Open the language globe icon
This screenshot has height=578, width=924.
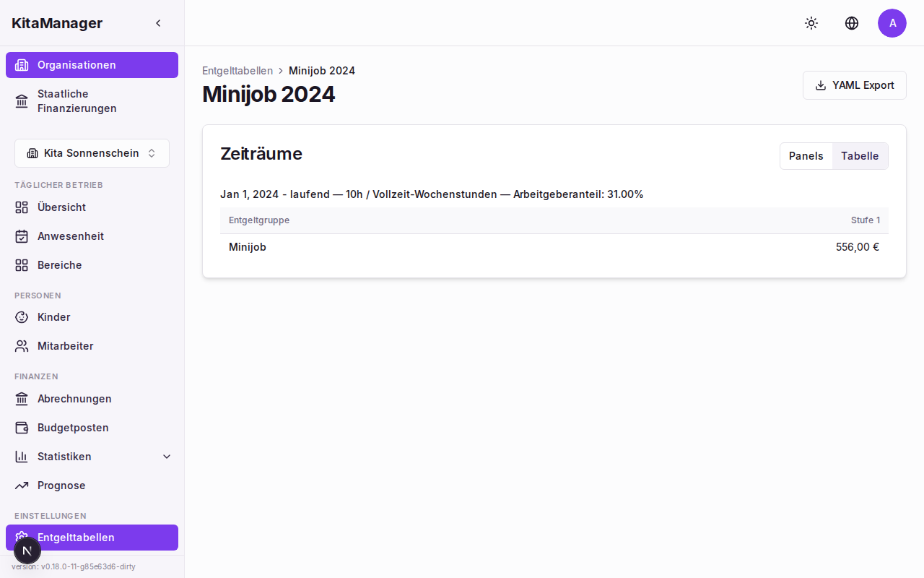pyautogui.click(x=852, y=23)
